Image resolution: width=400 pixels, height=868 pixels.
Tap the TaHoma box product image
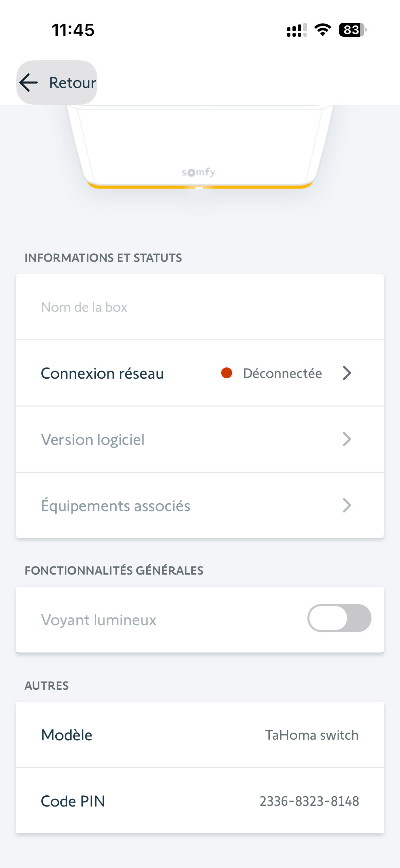(x=200, y=147)
